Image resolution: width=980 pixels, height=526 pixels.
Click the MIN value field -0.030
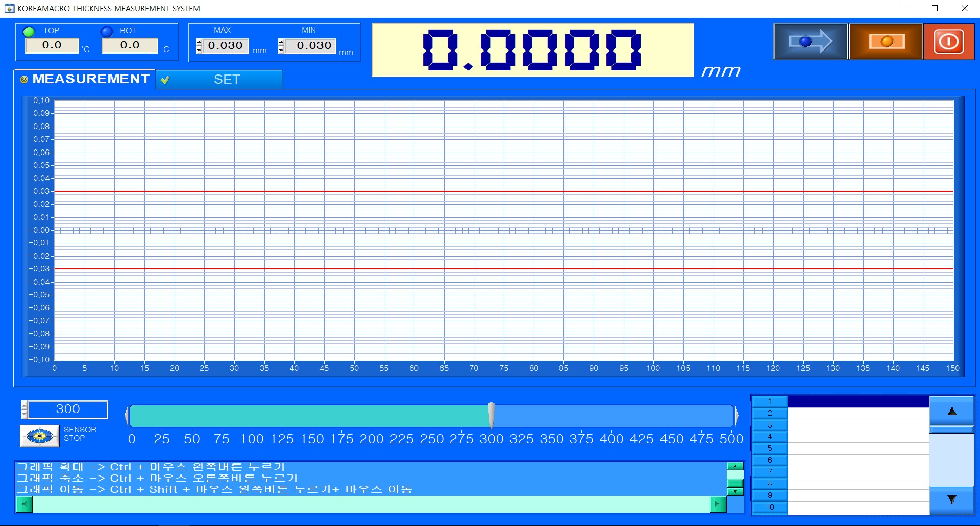[x=310, y=46]
